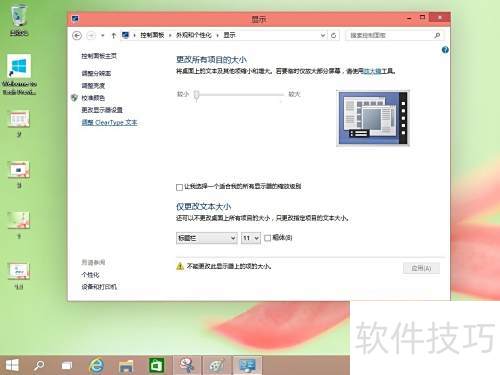Switch to the Snipping Tool taskbar icon
Viewport: 500px width, 375px height.
(x=187, y=365)
